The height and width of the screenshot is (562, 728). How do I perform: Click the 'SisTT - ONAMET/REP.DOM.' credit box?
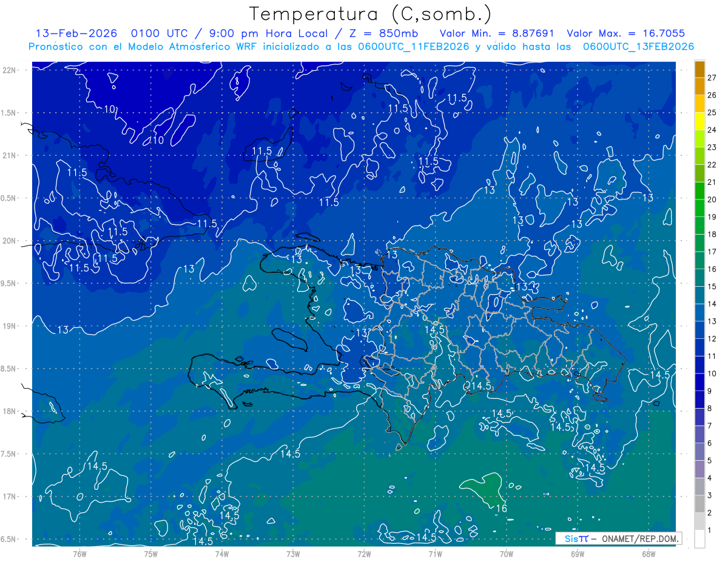pos(618,538)
